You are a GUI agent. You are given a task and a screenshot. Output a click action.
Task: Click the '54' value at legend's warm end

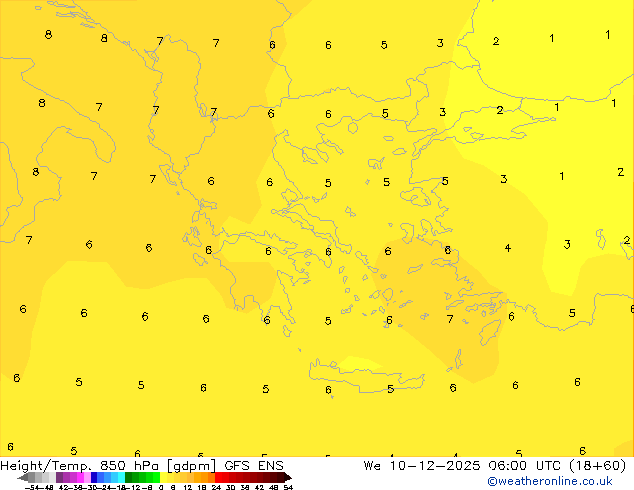(288, 487)
